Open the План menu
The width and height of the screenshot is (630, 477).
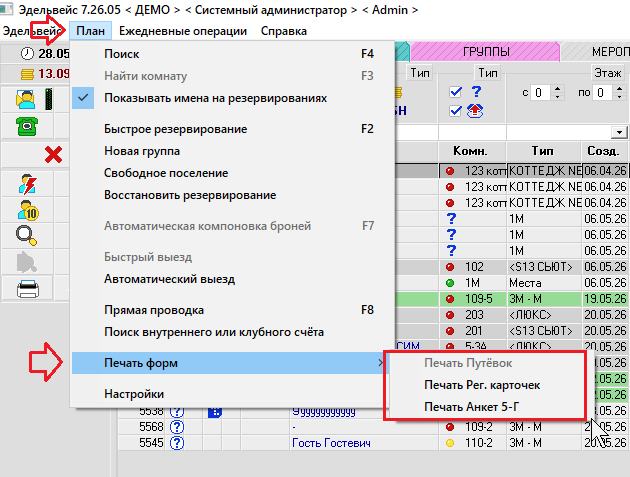click(90, 31)
